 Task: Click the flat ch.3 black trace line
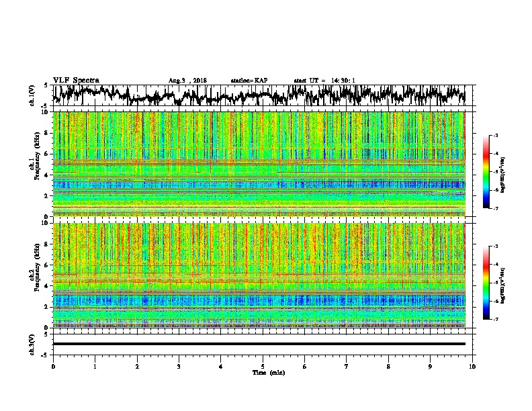(259, 344)
